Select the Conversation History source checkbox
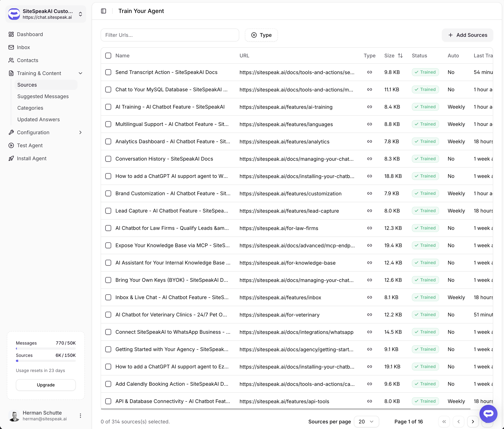Screen dimensions: 504x429 (108, 159)
